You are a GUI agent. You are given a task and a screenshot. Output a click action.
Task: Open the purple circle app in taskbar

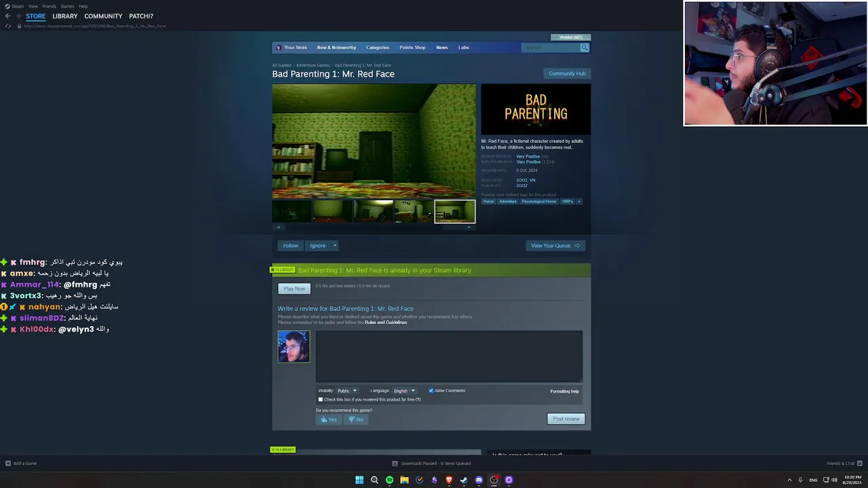click(509, 480)
